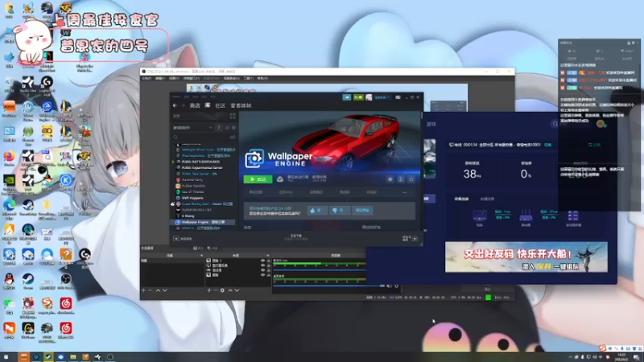Click the Steam library search field
Viewport: 644px width, 362px height.
(200, 137)
